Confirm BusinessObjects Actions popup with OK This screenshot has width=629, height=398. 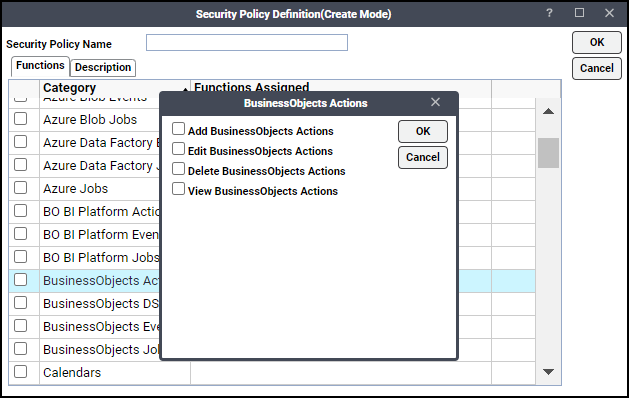point(423,131)
